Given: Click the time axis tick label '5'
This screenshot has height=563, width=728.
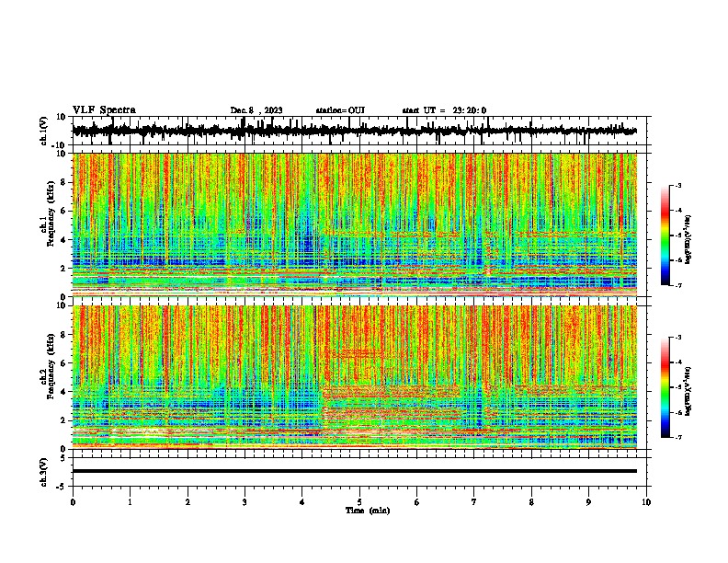Looking at the screenshot, I should click(x=359, y=502).
